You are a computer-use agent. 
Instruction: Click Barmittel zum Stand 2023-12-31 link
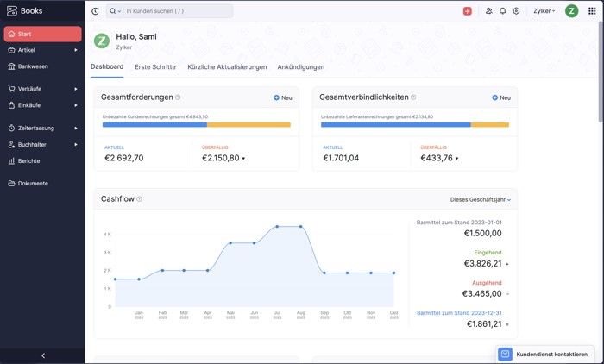pyautogui.click(x=459, y=313)
